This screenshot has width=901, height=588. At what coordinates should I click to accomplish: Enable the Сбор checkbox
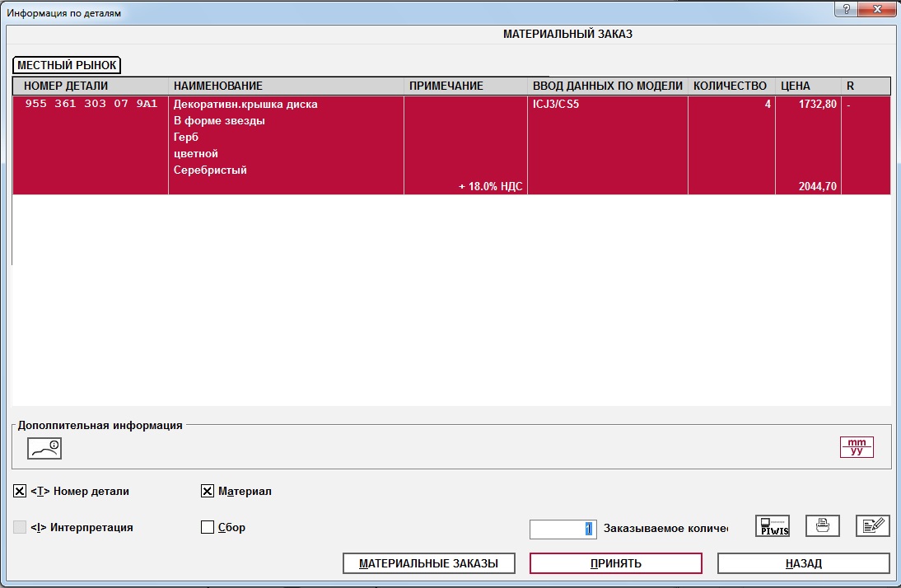[x=208, y=527]
